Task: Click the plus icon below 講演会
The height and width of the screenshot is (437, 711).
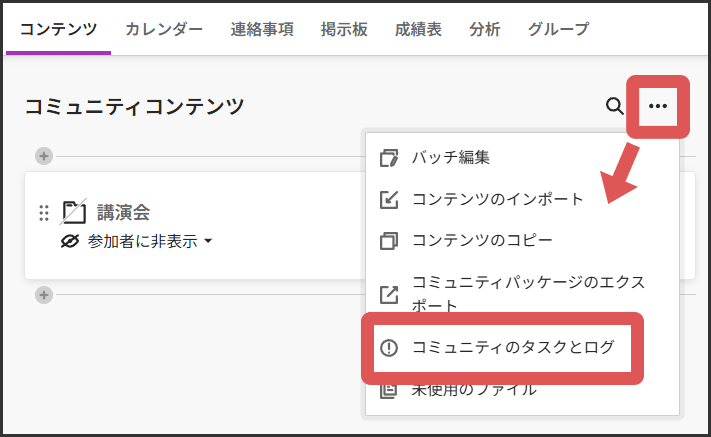Action: [43, 294]
